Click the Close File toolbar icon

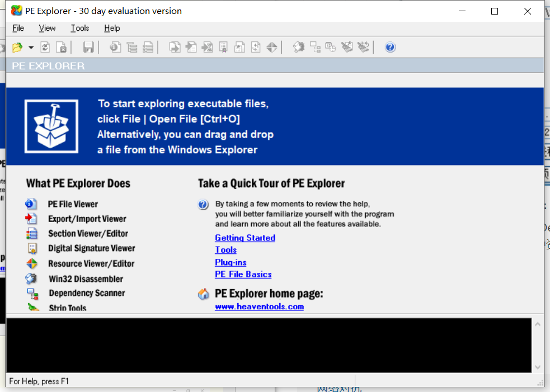click(62, 48)
